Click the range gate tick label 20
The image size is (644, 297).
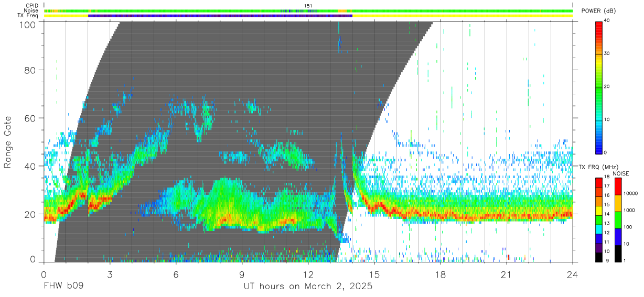(x=31, y=214)
